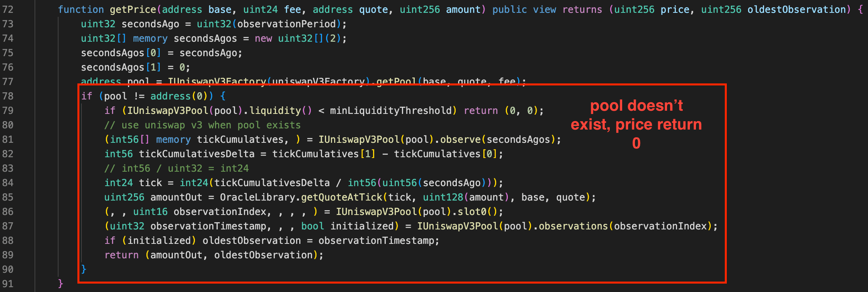Place cursor on the getPrice function name
This screenshot has width=868, height=292.
[133, 10]
